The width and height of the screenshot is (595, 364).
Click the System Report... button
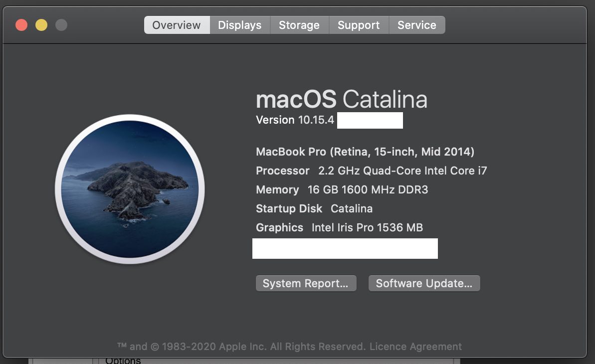click(x=306, y=283)
